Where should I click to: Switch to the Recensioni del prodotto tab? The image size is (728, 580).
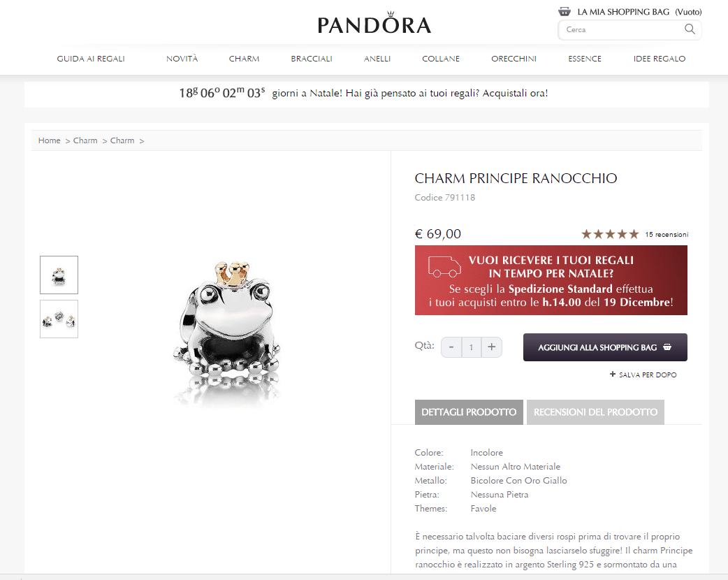(x=595, y=412)
